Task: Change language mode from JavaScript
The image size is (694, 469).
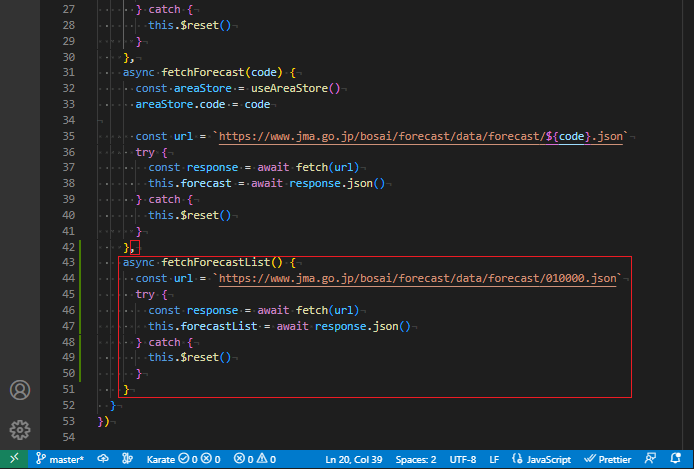Action: (541, 459)
